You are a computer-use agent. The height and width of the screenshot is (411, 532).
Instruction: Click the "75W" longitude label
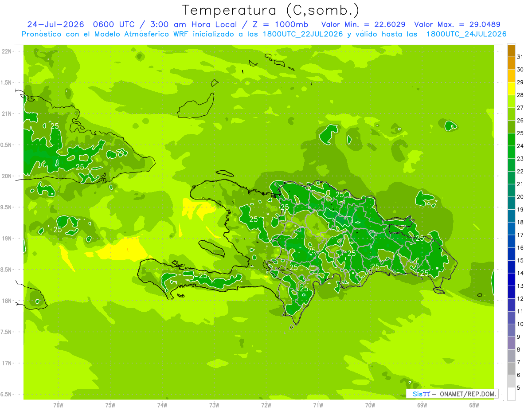point(110,405)
